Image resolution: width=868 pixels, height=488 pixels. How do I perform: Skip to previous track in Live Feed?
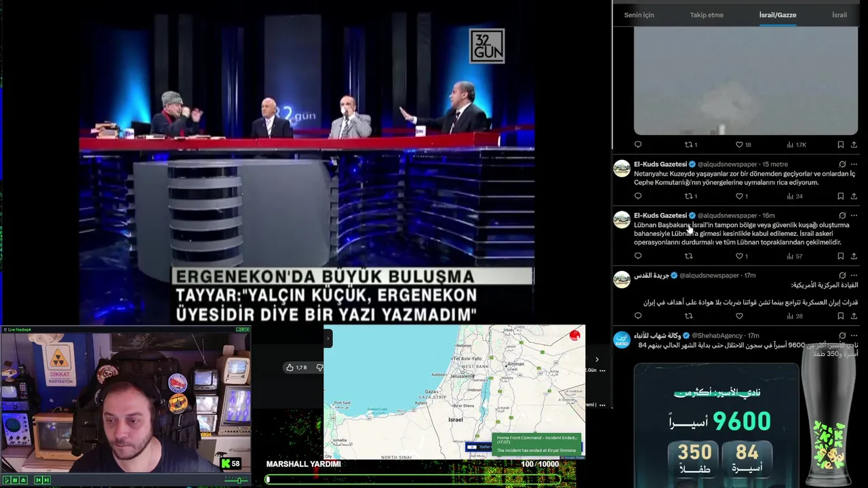pyautogui.click(x=39, y=480)
